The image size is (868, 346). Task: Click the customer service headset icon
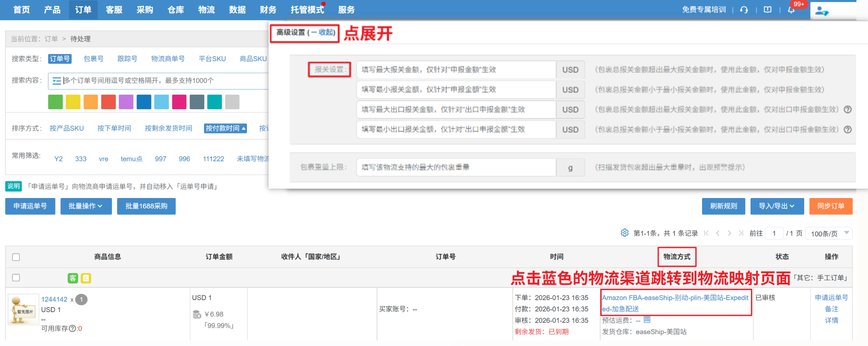[744, 10]
